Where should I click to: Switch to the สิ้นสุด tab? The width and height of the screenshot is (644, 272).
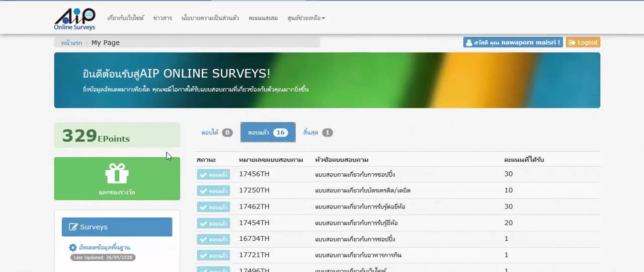[317, 132]
